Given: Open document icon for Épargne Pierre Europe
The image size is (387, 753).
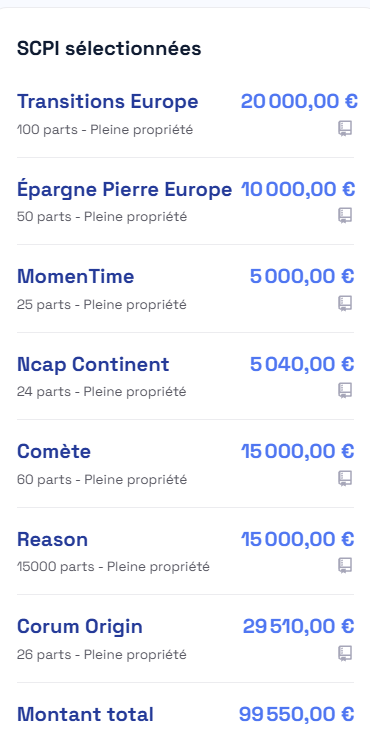Looking at the screenshot, I should (x=345, y=216).
